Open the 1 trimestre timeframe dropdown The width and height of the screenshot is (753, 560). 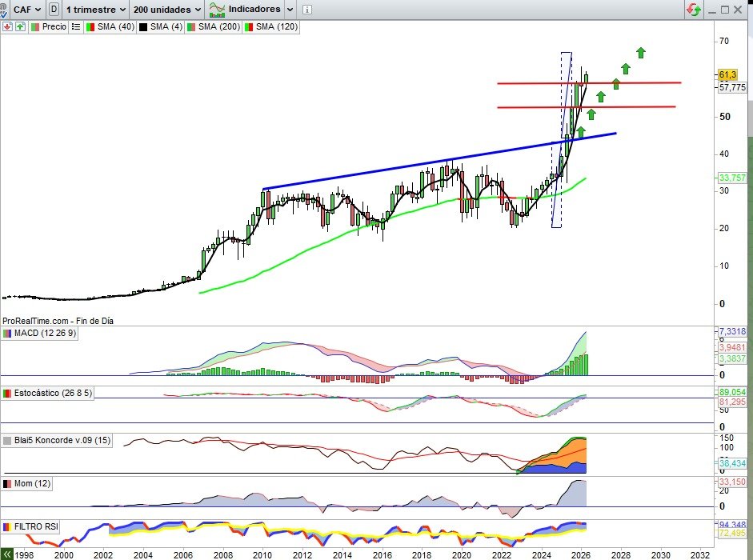(x=95, y=9)
